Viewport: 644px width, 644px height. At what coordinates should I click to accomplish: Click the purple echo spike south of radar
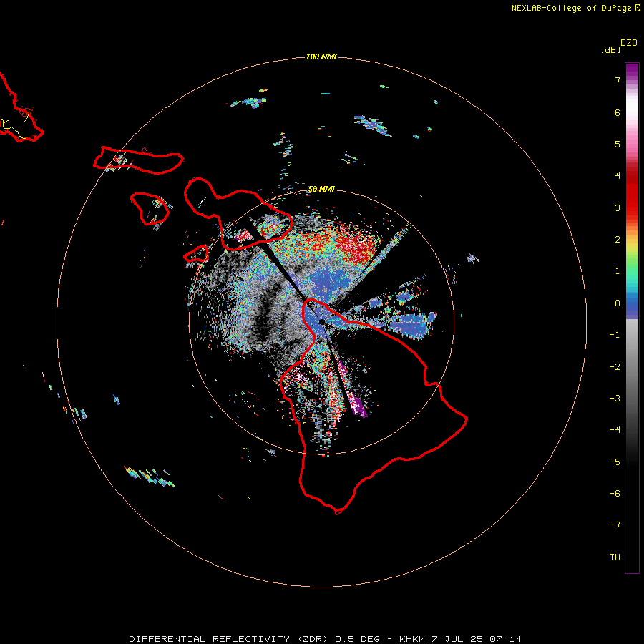[x=358, y=406]
